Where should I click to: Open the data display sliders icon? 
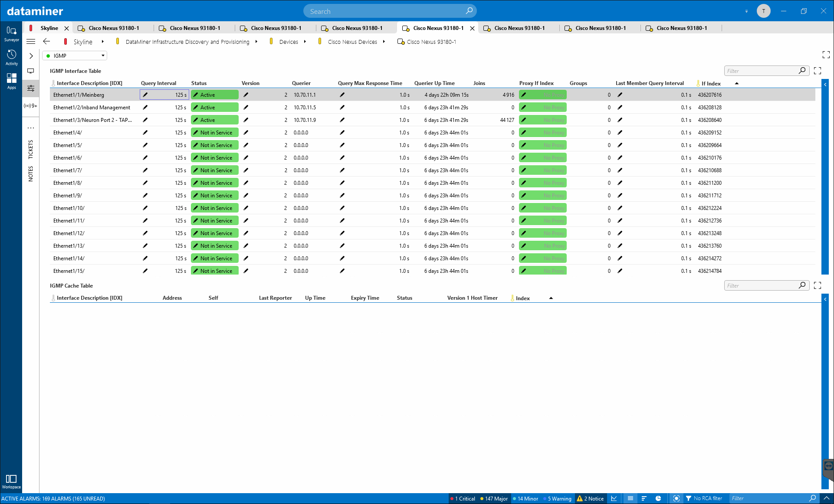[x=31, y=88]
